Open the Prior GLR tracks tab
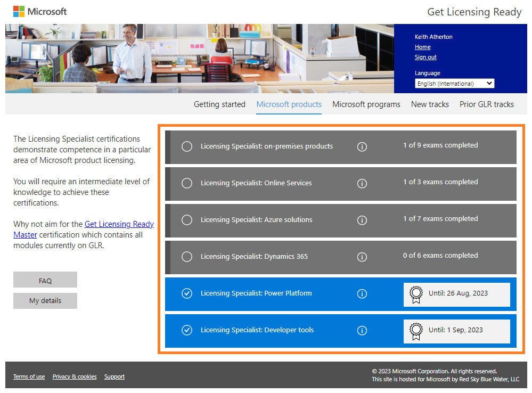Viewport: 532px width, 393px height. [x=486, y=104]
